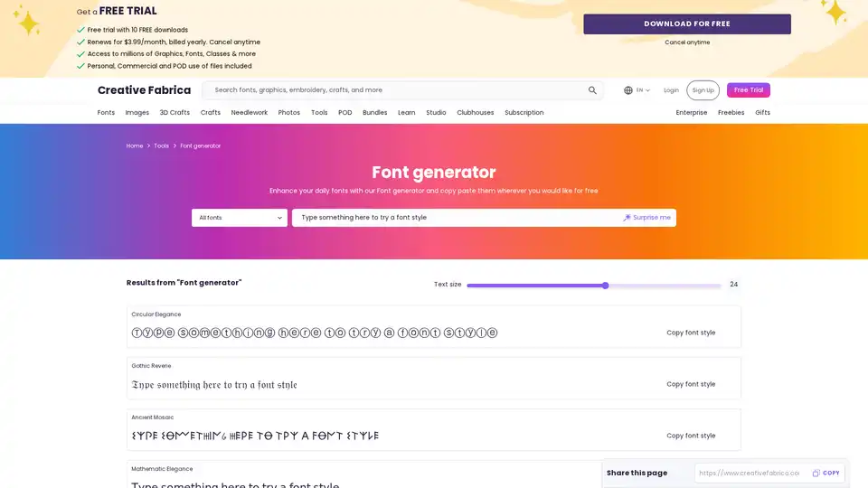The image size is (868, 488).
Task: Open the Login link
Action: pos(671,90)
